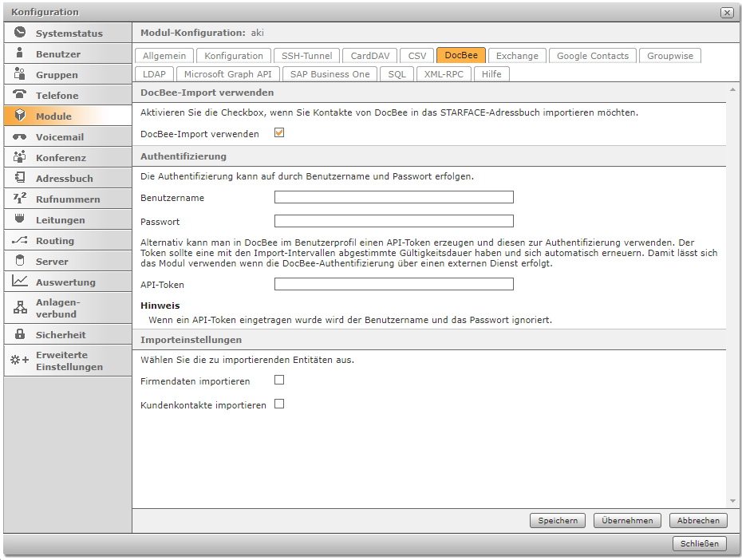Switch to the Exchange tab
Screen dimensions: 742x560
(517, 56)
